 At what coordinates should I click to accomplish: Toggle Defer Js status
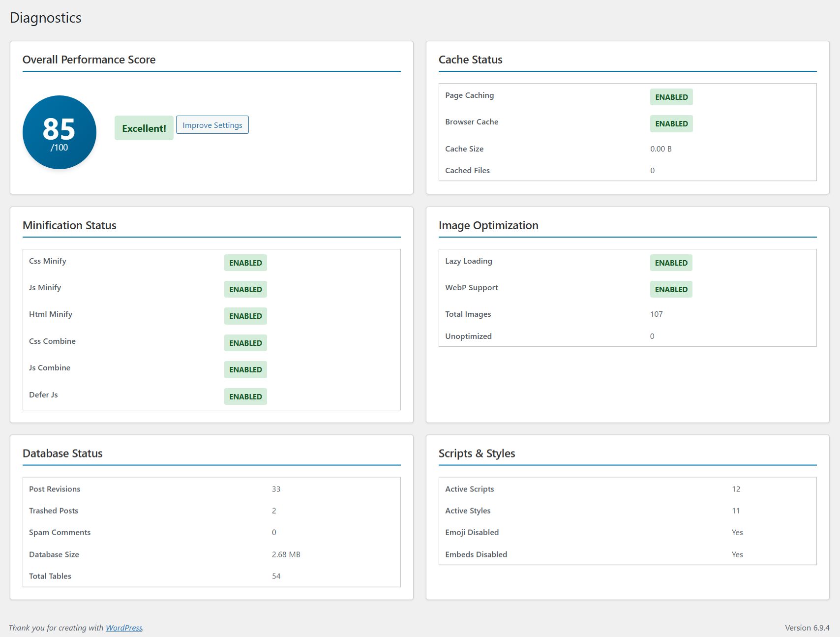(245, 396)
